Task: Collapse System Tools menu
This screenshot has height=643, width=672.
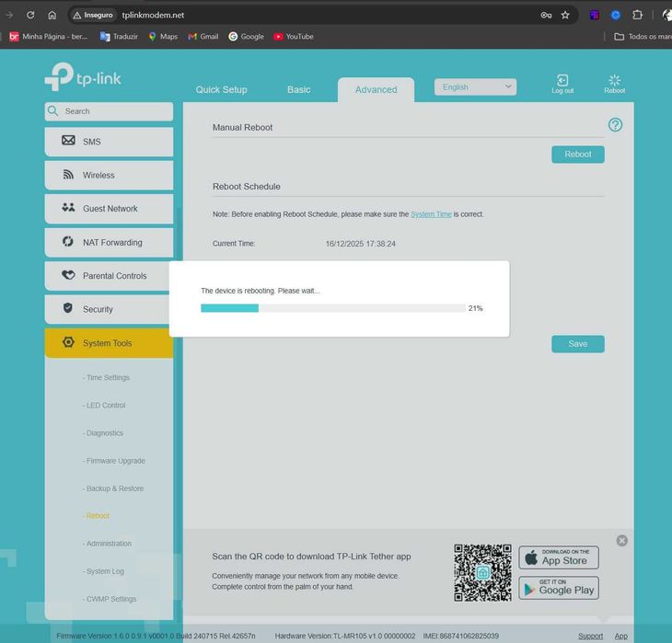Action: 109,343
